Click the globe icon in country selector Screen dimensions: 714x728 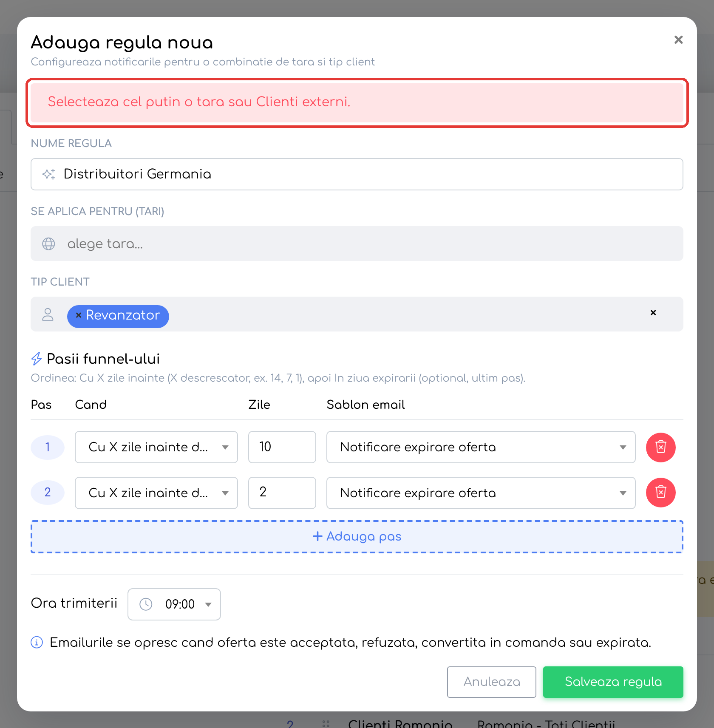[48, 244]
